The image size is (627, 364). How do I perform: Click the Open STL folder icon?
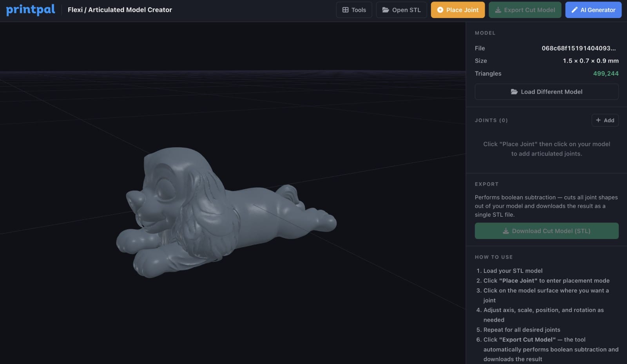[x=386, y=10]
